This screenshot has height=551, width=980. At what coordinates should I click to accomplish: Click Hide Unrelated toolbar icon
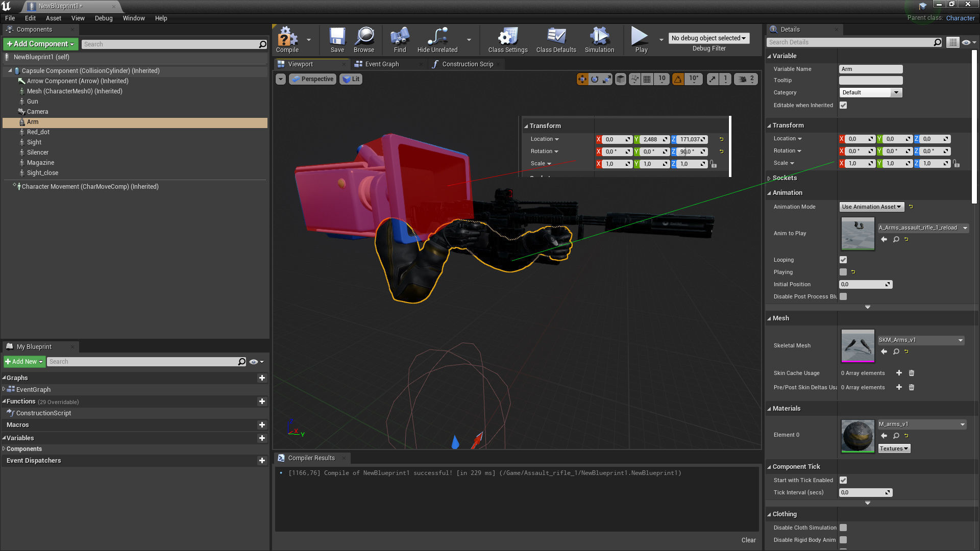pyautogui.click(x=437, y=40)
